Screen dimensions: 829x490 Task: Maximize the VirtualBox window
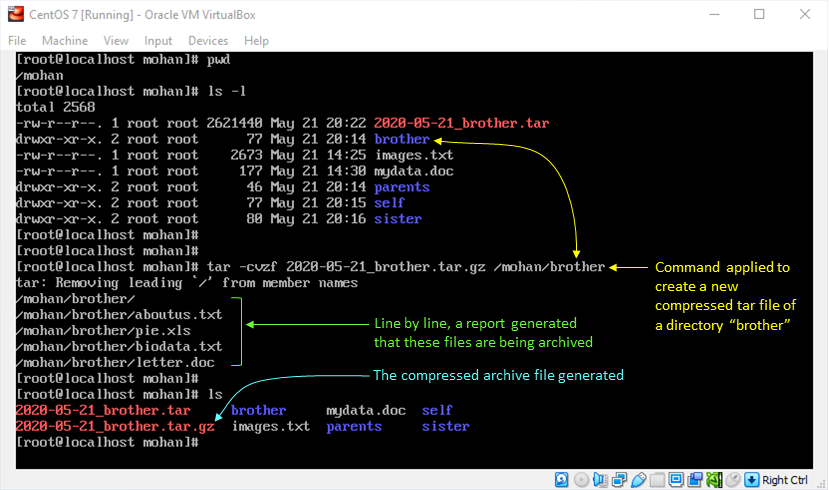pos(759,14)
